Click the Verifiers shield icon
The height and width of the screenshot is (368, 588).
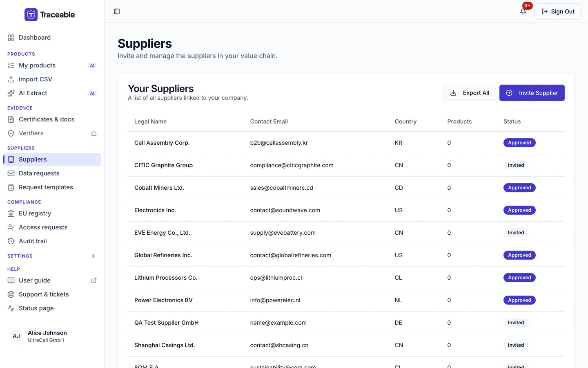coord(11,133)
